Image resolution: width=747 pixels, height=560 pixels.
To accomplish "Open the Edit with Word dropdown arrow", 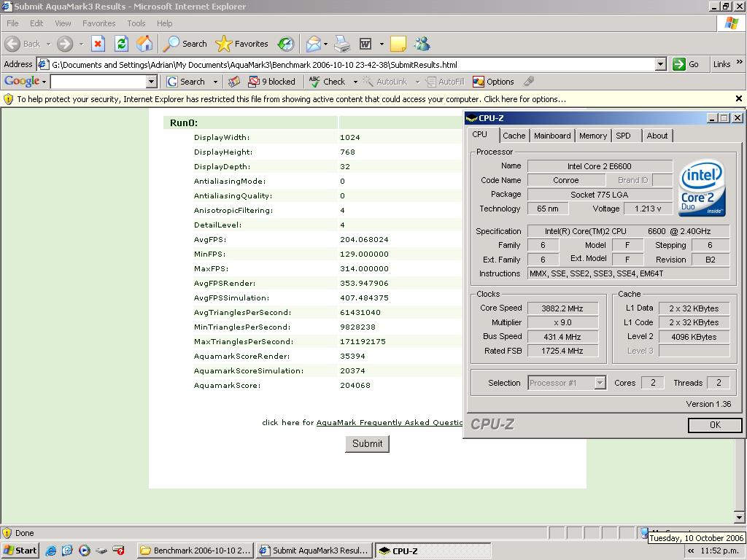I will pyautogui.click(x=382, y=44).
